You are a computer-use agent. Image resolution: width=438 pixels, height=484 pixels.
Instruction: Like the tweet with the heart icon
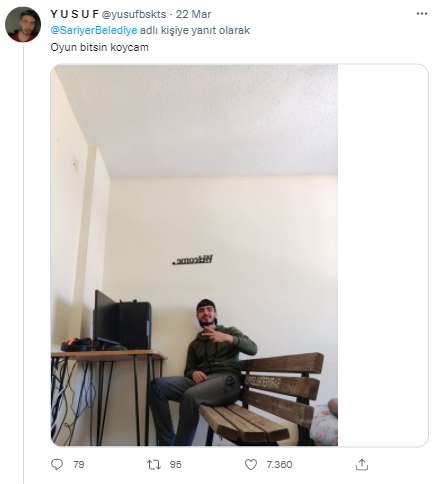[x=251, y=464]
